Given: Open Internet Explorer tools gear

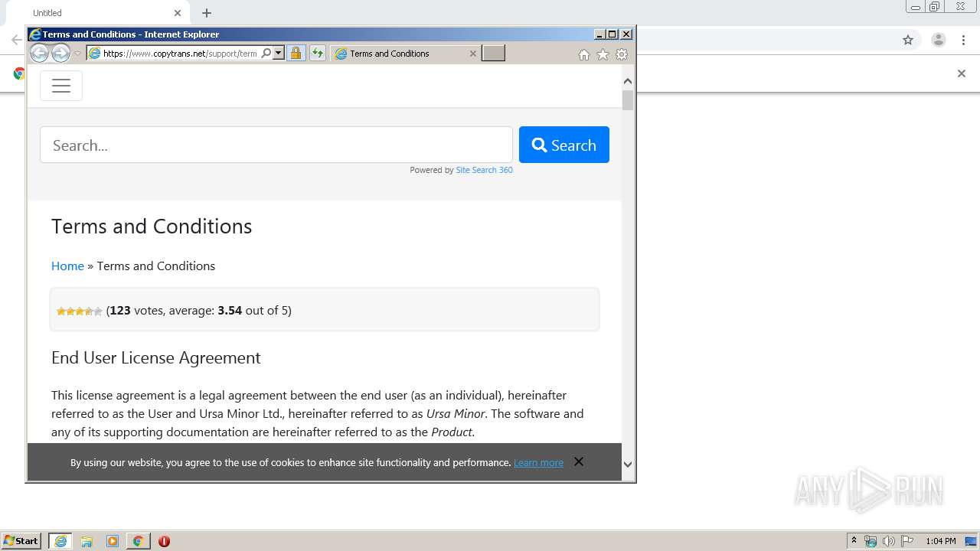Looking at the screenshot, I should 622,54.
